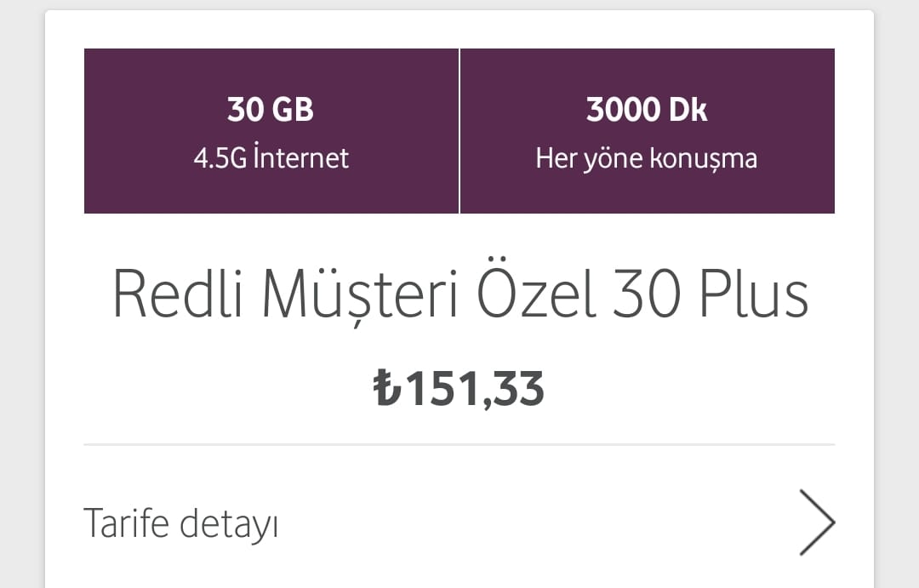919x588 pixels.
Task: Click the word Tarife in bottom row
Action: (126, 522)
